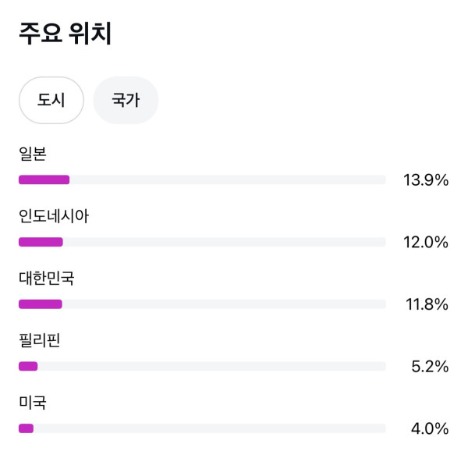Select 인도네시아's purple filled bar segment
Viewport: 468px width, 476px height.
click(41, 242)
